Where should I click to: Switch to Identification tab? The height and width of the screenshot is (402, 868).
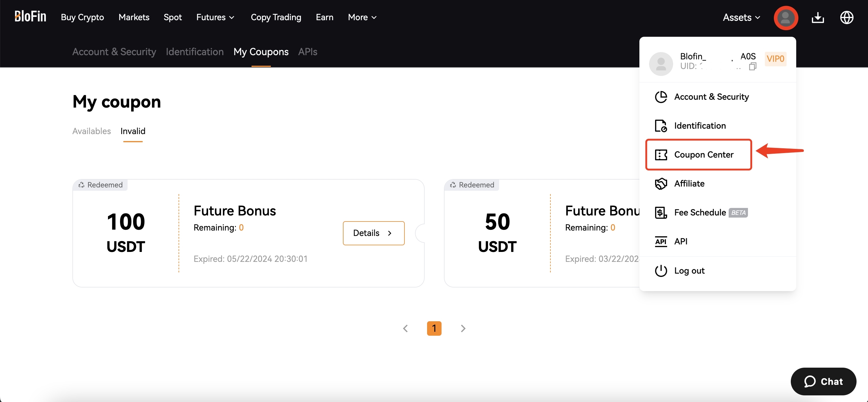coord(195,52)
